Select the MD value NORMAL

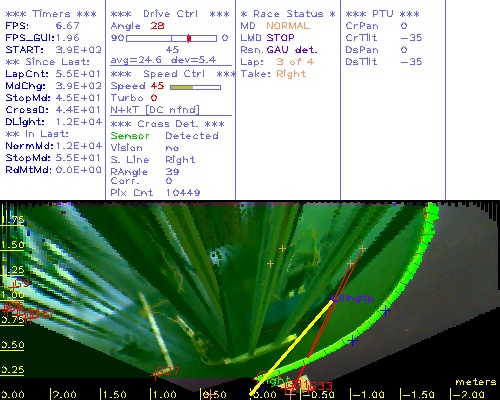[288, 26]
